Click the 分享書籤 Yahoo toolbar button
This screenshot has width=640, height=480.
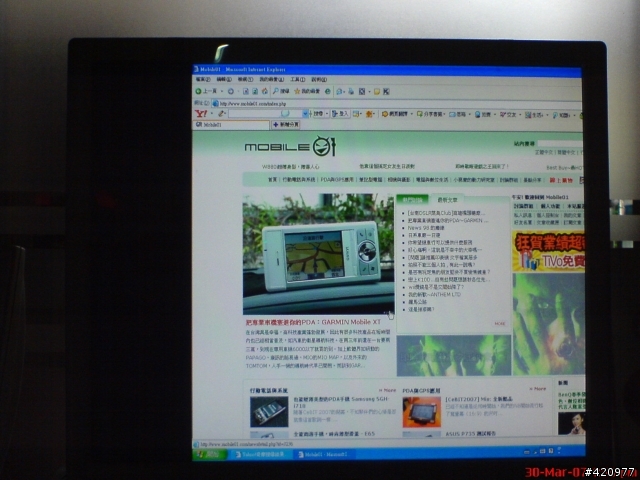(x=429, y=114)
